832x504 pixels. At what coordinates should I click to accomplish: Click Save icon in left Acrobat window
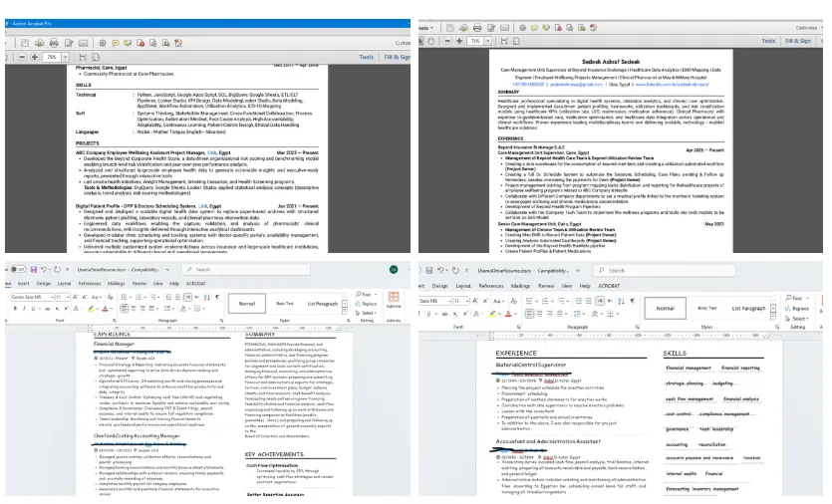point(25,43)
